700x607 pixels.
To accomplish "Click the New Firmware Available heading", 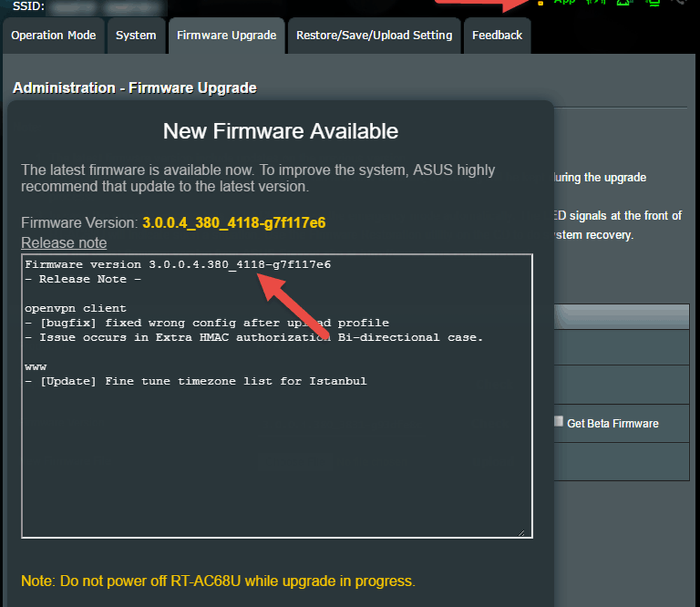I will tap(280, 131).
